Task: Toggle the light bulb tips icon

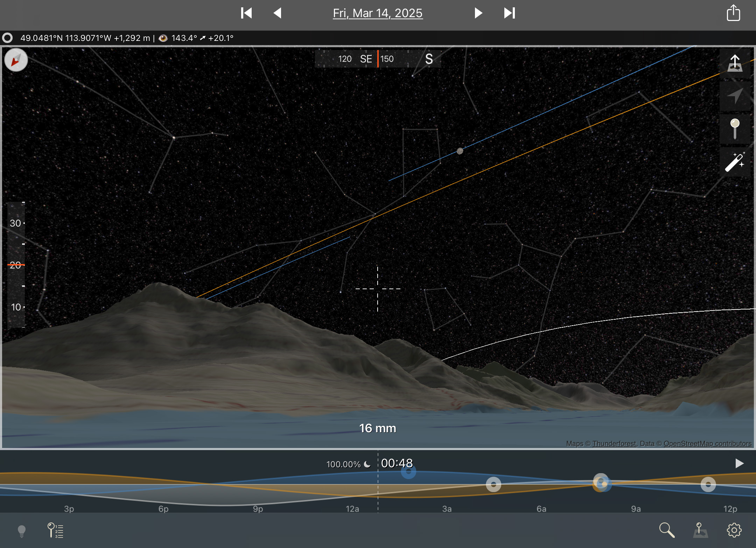Action: pos(22,531)
